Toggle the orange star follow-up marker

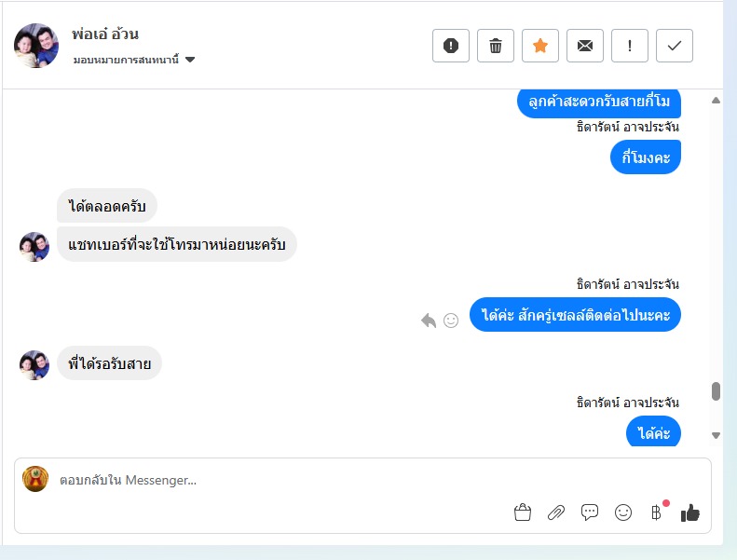(x=540, y=46)
